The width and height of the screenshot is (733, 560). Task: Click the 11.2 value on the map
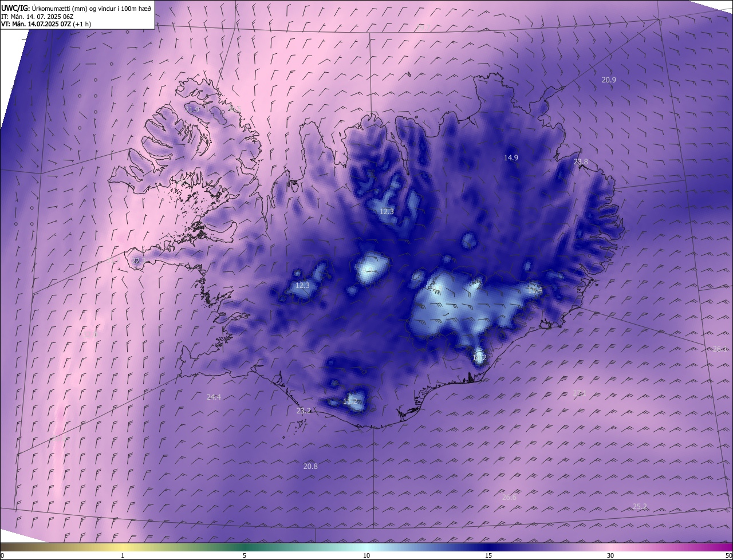(x=350, y=401)
